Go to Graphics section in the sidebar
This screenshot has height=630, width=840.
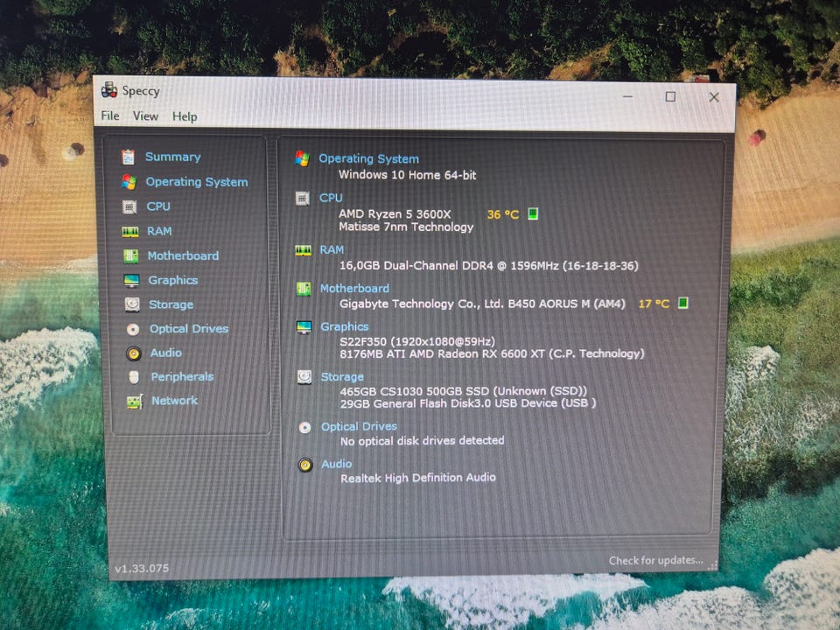point(173,280)
